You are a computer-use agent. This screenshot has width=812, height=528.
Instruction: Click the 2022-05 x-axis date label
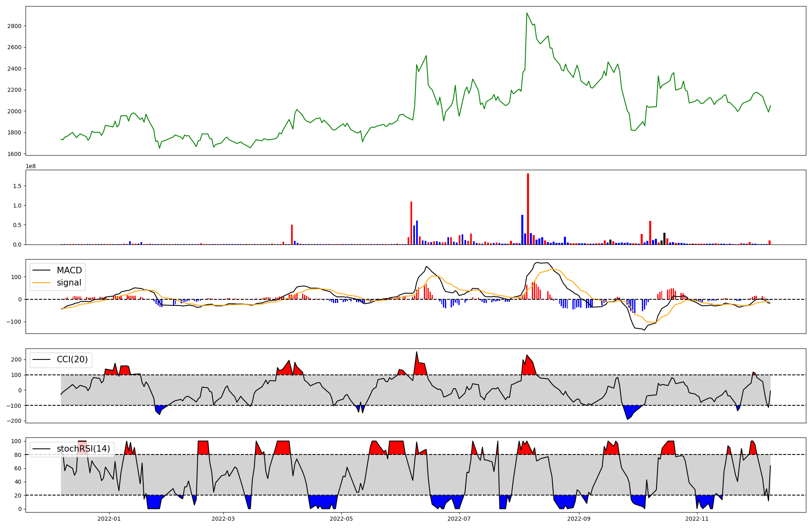point(341,519)
